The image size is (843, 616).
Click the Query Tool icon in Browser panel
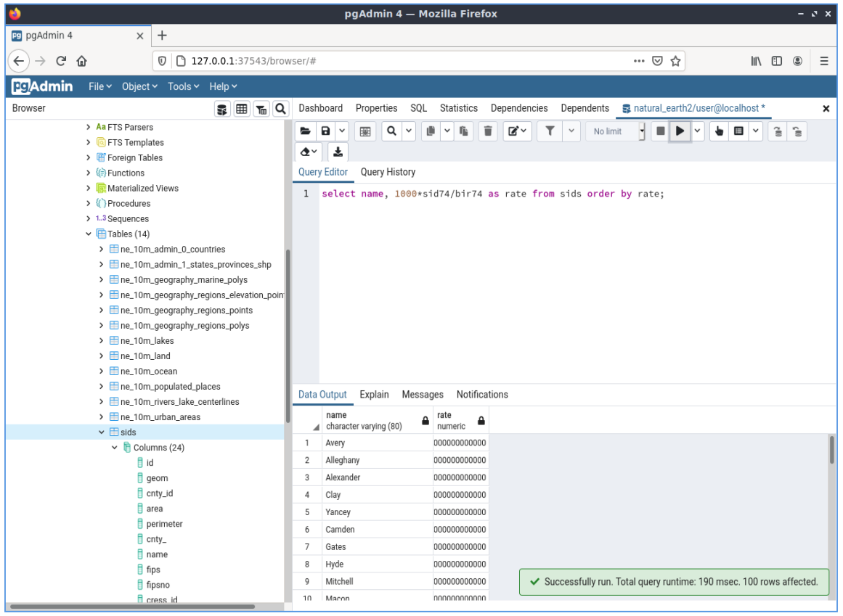point(222,109)
